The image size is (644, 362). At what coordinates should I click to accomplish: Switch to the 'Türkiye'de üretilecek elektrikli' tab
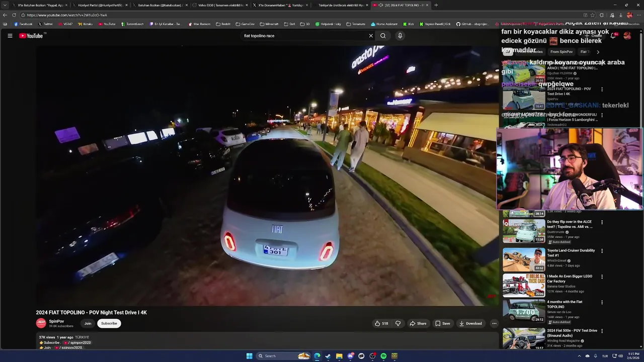[x=341, y=5]
